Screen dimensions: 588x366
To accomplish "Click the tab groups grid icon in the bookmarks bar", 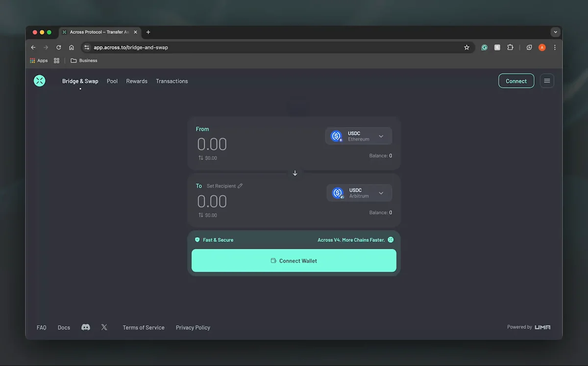I will [x=57, y=61].
